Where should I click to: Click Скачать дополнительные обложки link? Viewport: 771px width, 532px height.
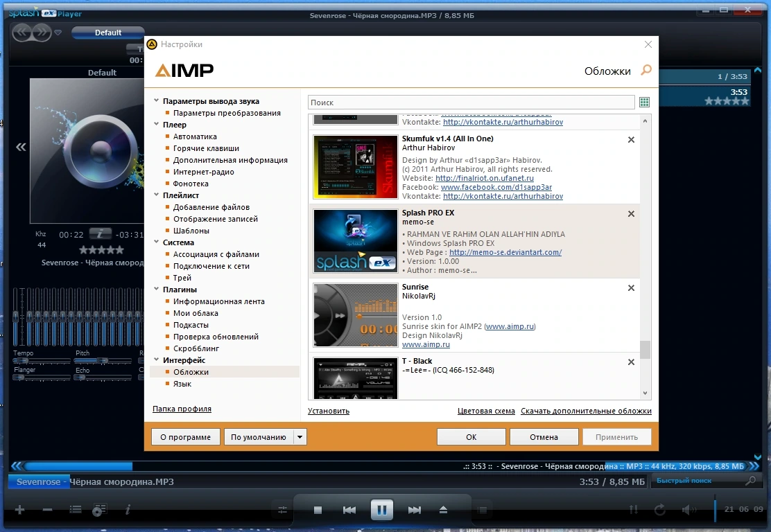pyautogui.click(x=586, y=411)
